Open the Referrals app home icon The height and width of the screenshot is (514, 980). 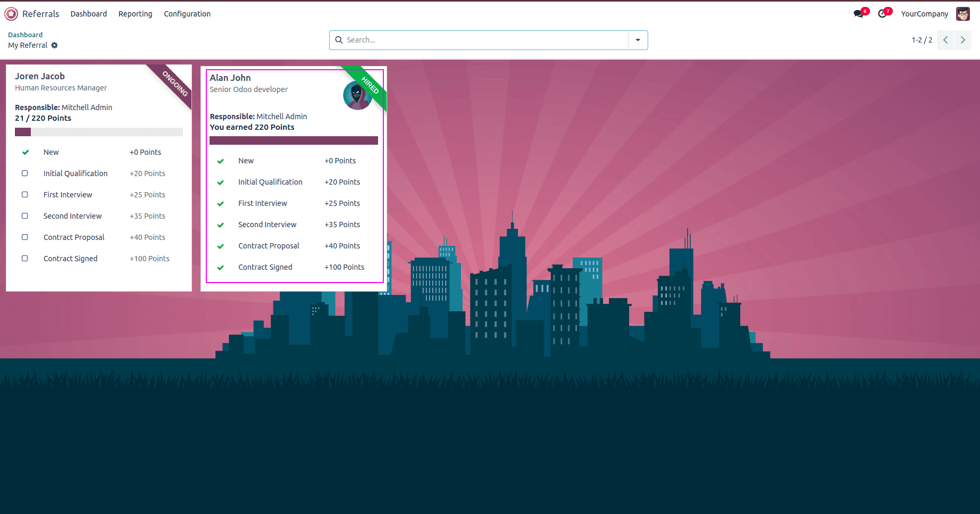pos(11,14)
